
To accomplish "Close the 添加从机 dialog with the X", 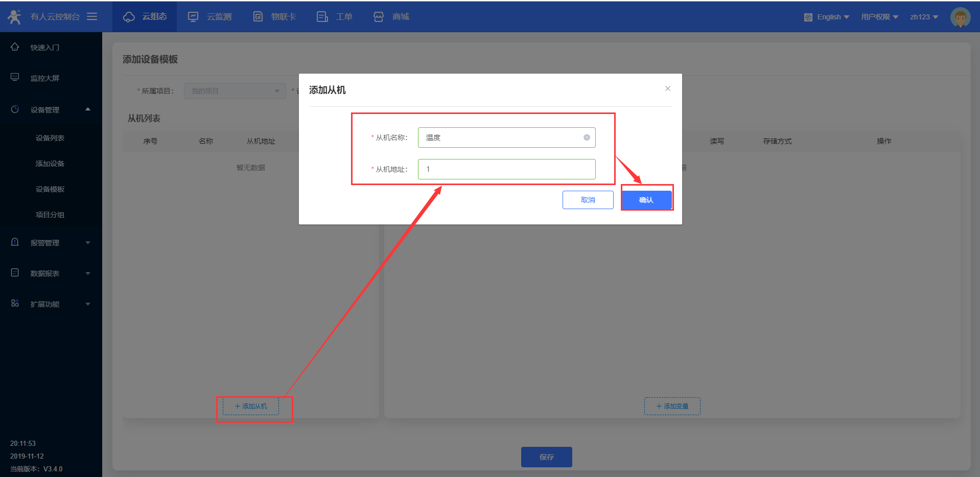I will [x=667, y=88].
